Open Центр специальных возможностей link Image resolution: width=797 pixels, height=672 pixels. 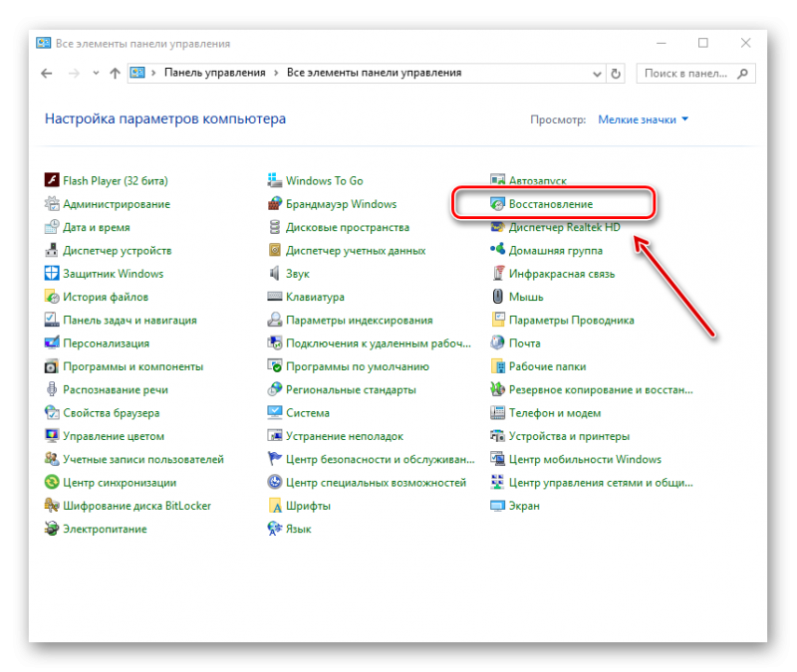pos(376,483)
